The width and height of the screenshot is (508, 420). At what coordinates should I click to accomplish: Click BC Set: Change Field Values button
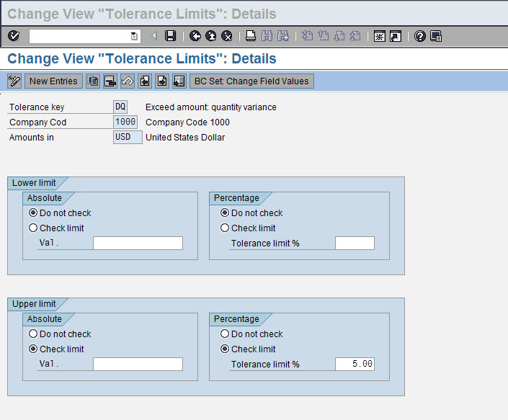coord(251,81)
